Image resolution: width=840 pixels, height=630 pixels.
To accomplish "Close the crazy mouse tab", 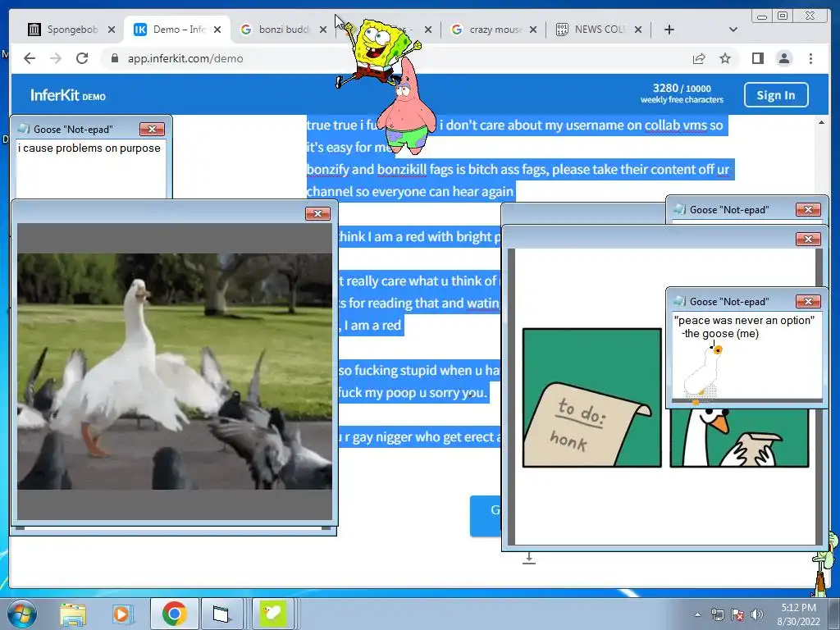I will point(533,30).
